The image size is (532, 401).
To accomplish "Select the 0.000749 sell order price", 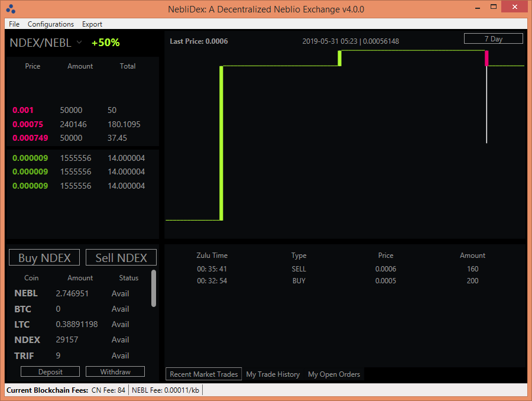I will [x=30, y=138].
